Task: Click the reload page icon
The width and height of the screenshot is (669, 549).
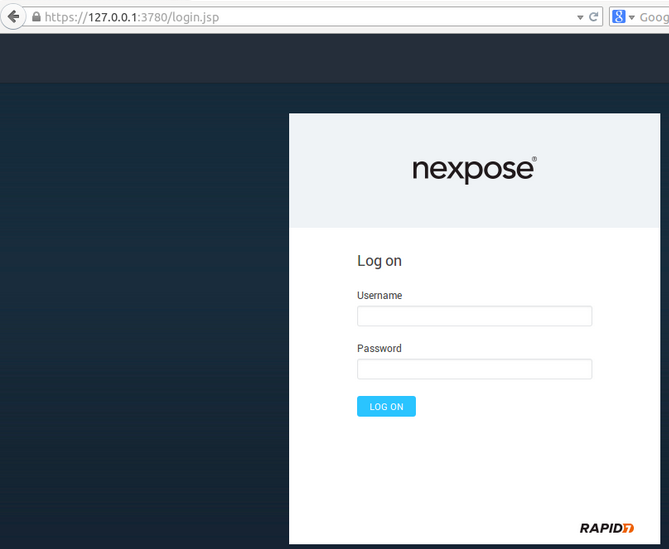Action: click(x=593, y=17)
